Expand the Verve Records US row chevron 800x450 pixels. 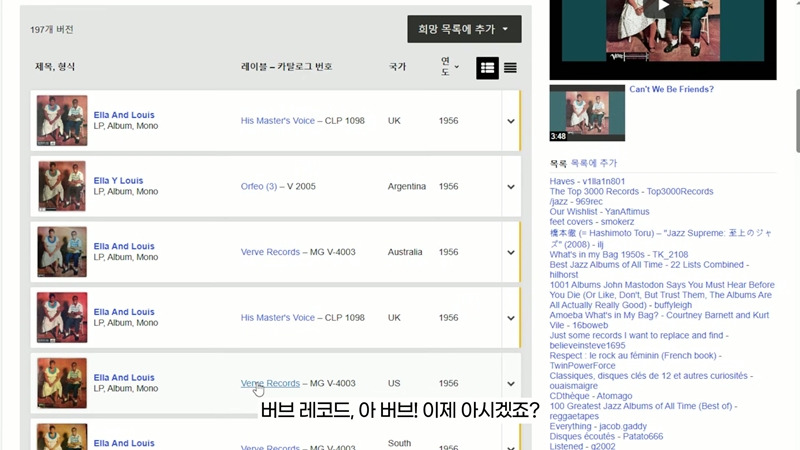[511, 384]
